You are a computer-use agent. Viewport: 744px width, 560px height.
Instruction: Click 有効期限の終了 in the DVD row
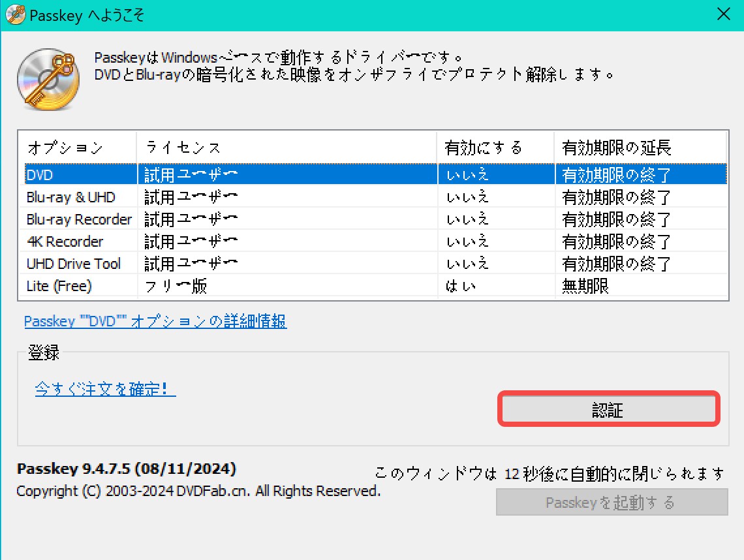click(616, 175)
